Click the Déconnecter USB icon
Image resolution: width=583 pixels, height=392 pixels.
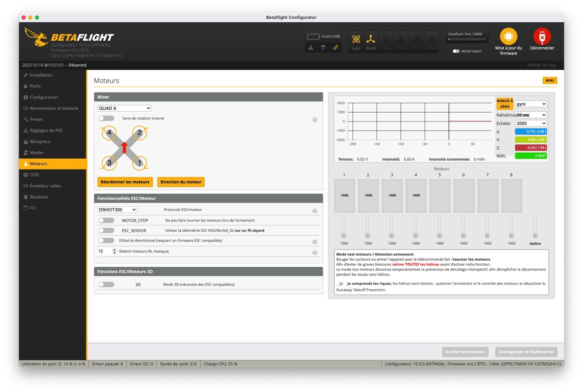pos(542,36)
